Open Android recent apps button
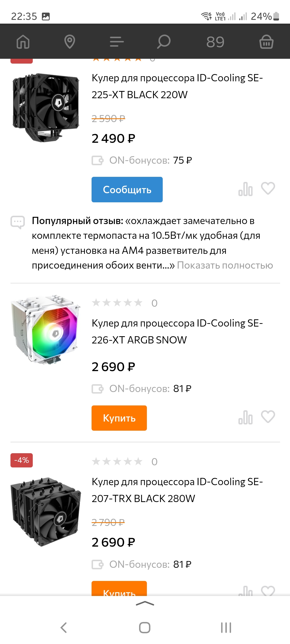Viewport: 290px width, 644px height. tap(226, 628)
